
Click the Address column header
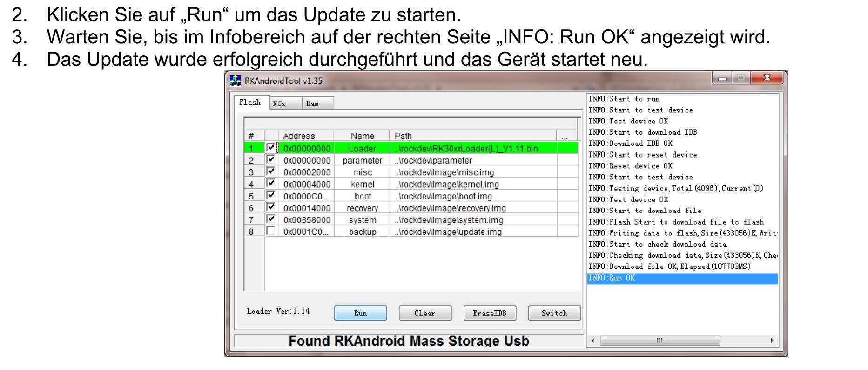306,136
